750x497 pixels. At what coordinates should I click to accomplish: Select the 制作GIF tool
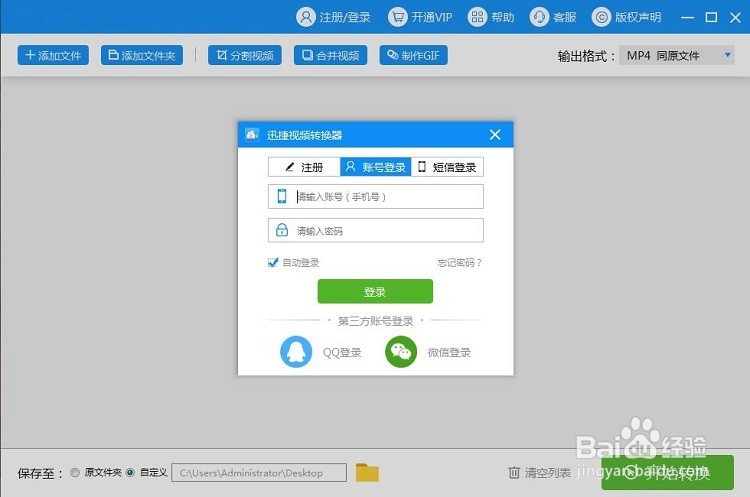tap(414, 55)
